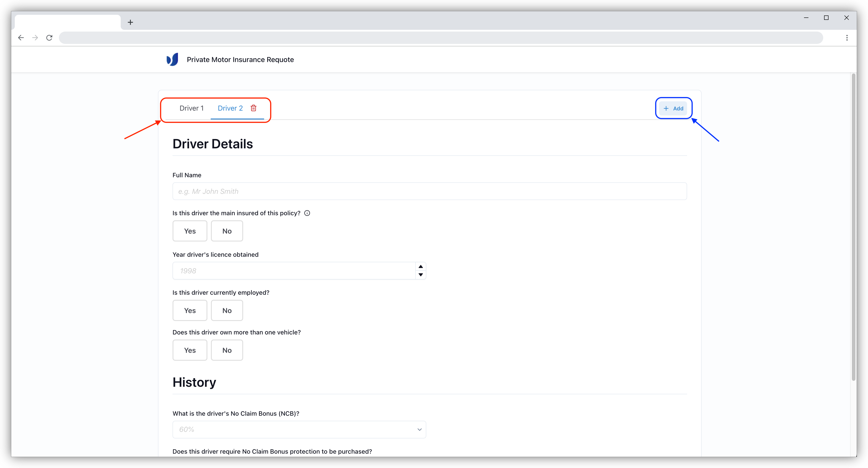
Task: Click the back navigation arrow
Action: point(21,38)
